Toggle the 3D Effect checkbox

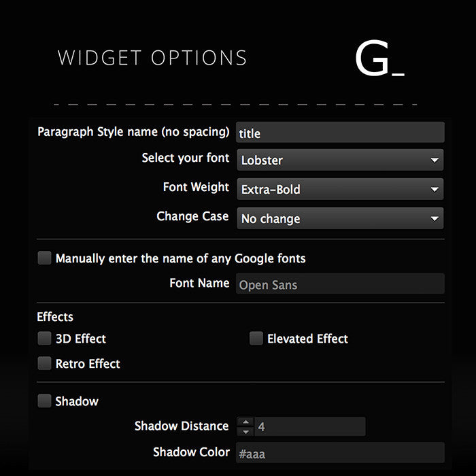pos(44,338)
